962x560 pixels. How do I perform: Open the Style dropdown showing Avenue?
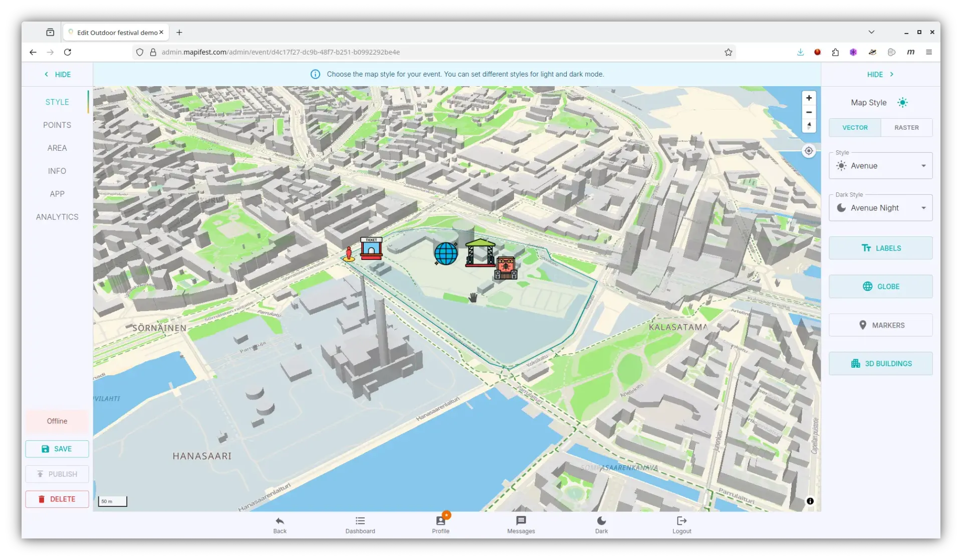point(880,166)
